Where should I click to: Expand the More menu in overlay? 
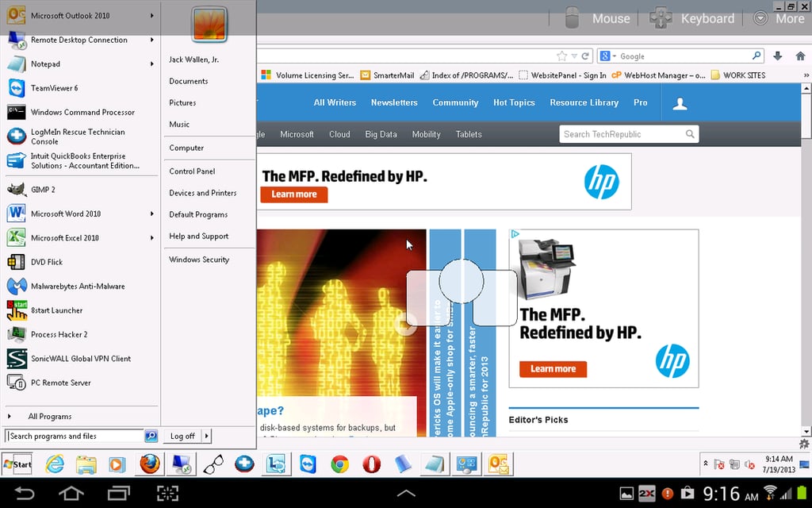(x=779, y=18)
